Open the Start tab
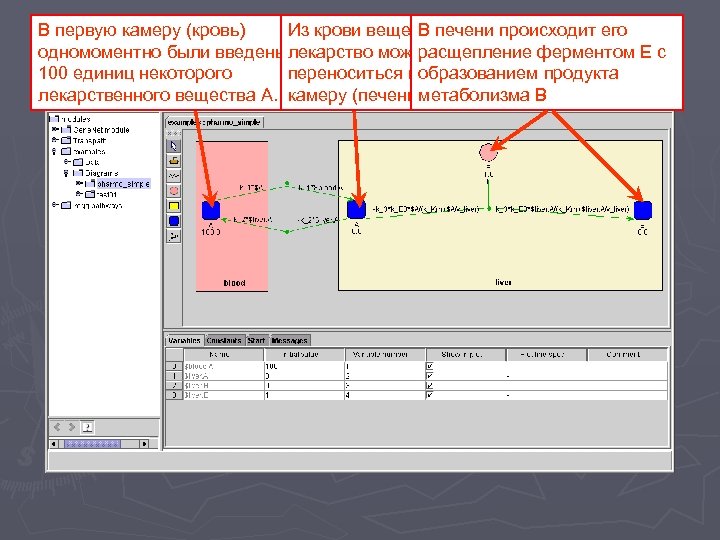Image resolution: width=720 pixels, height=540 pixels. [257, 340]
